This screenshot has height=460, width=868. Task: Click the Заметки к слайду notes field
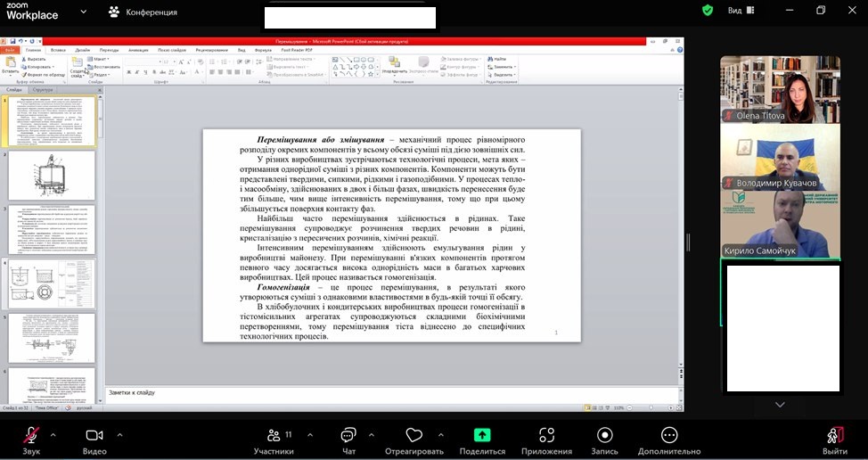[392, 392]
